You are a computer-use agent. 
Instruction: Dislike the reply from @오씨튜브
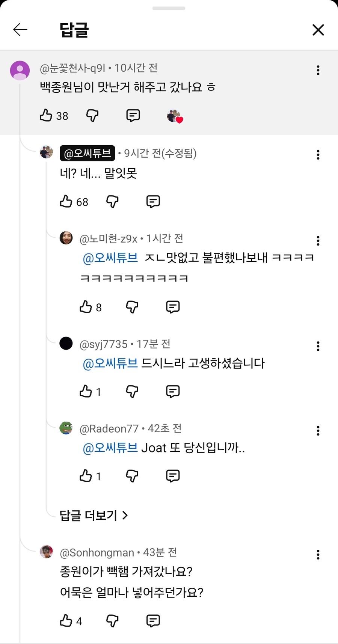(112, 201)
